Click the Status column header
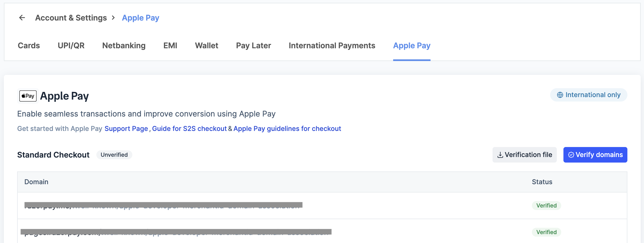The image size is (644, 243). click(542, 182)
